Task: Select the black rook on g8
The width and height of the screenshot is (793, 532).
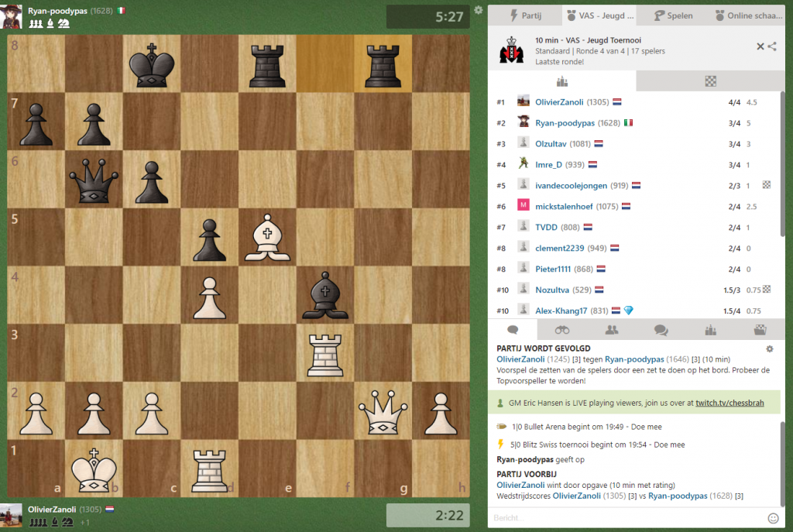Action: point(383,64)
